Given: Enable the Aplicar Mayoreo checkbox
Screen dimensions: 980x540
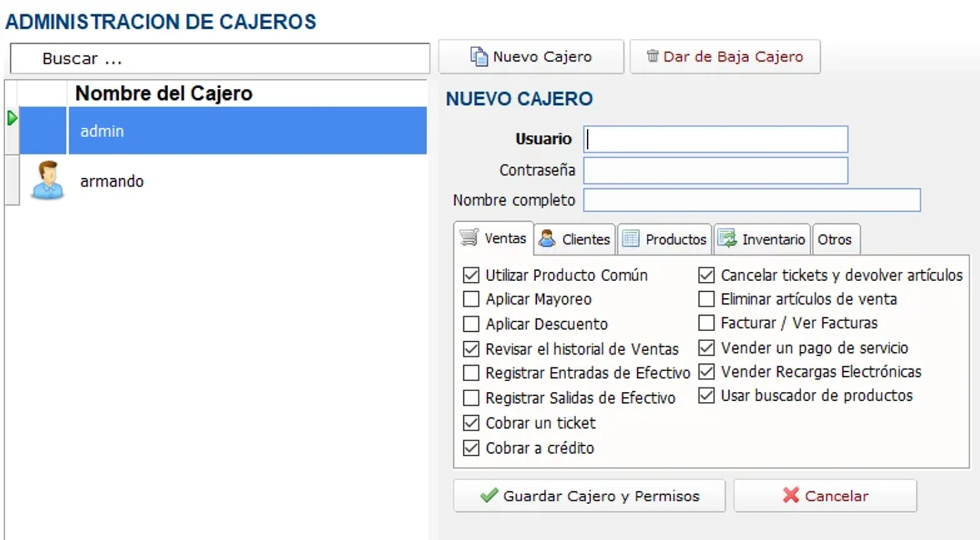Looking at the screenshot, I should (471, 299).
